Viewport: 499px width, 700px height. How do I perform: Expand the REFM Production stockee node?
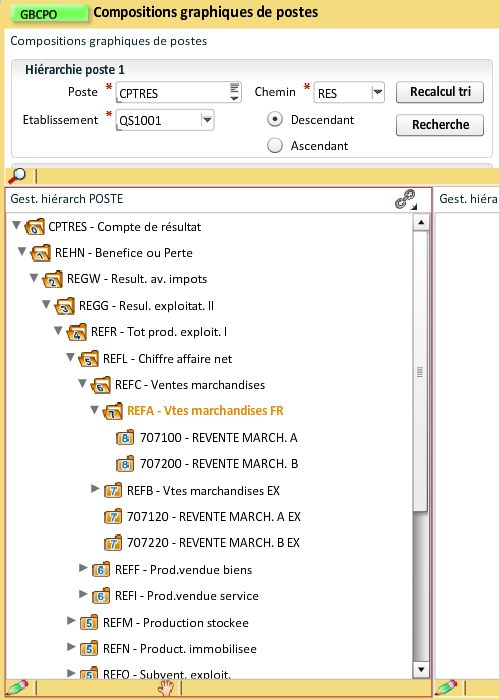pos(71,621)
